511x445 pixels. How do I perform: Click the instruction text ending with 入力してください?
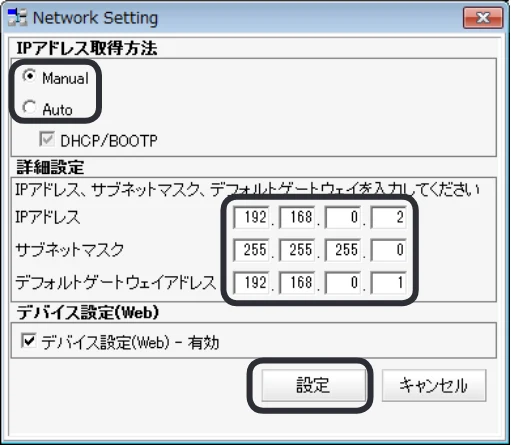(247, 190)
